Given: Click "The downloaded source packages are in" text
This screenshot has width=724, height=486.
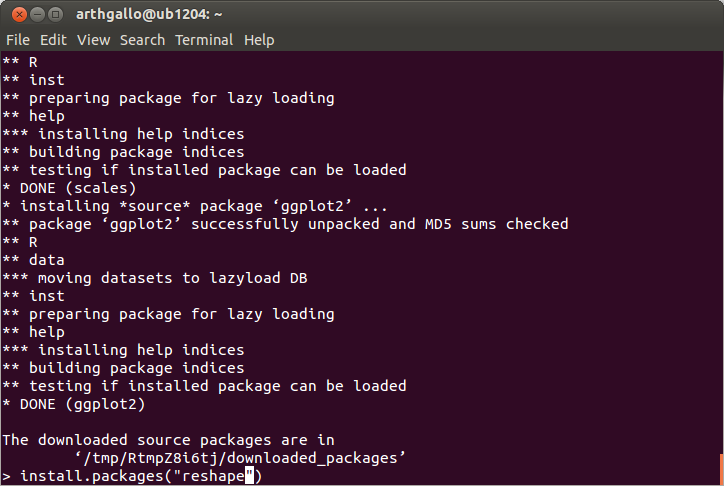Looking at the screenshot, I should 168,440.
